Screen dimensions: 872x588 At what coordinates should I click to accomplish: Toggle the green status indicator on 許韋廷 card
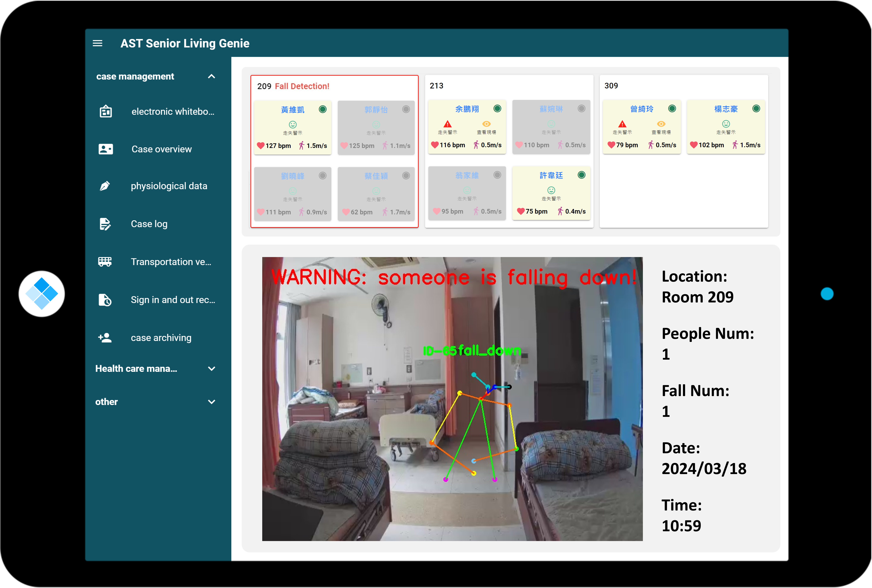tap(581, 175)
